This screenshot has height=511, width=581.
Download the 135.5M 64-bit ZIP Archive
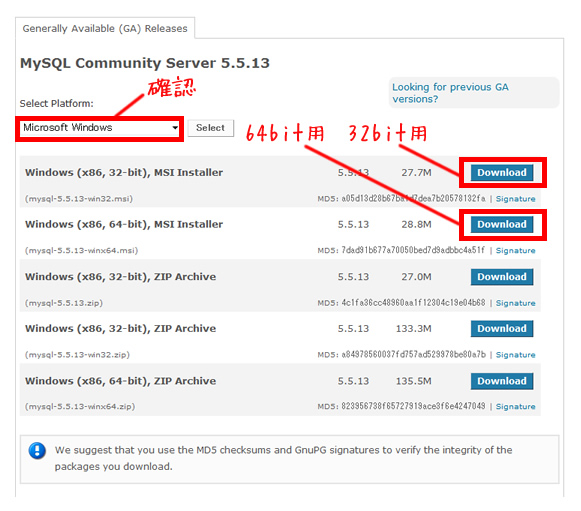pyautogui.click(x=502, y=381)
